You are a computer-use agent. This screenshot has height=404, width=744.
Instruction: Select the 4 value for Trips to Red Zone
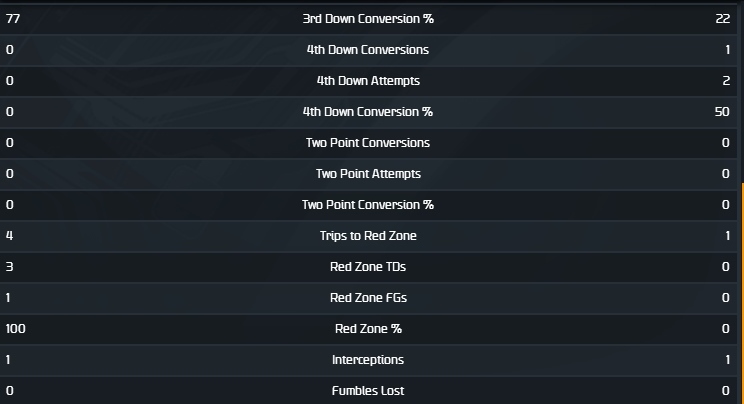(10, 236)
